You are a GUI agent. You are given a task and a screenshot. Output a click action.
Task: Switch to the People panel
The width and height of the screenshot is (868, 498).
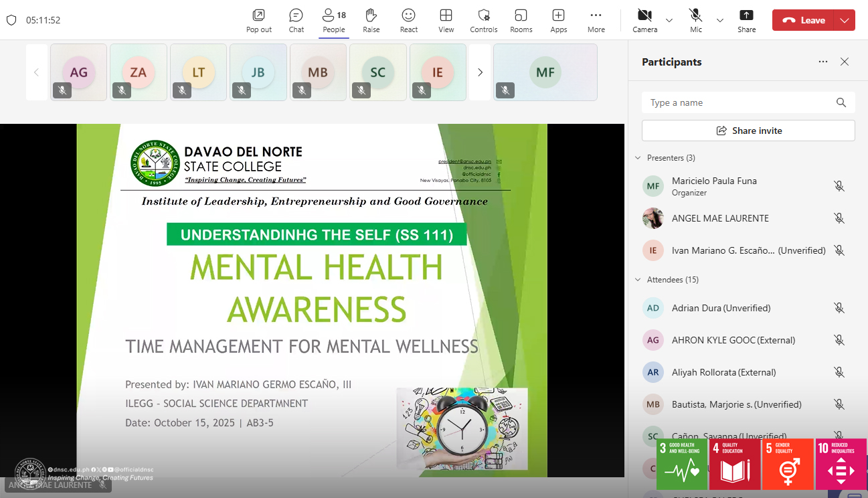[x=333, y=20]
